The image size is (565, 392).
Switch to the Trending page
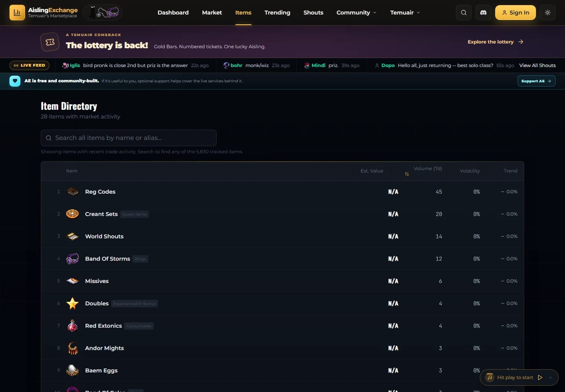point(277,13)
